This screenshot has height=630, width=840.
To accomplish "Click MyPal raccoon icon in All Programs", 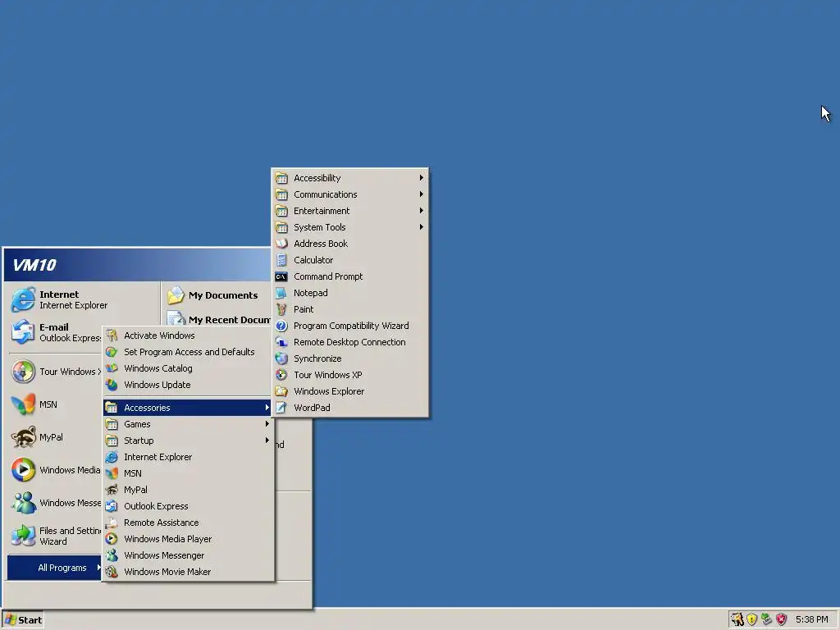I will (x=112, y=490).
